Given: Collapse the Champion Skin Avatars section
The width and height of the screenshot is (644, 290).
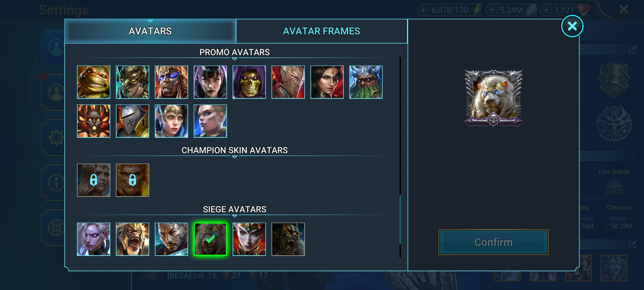Looking at the screenshot, I should click(x=234, y=157).
